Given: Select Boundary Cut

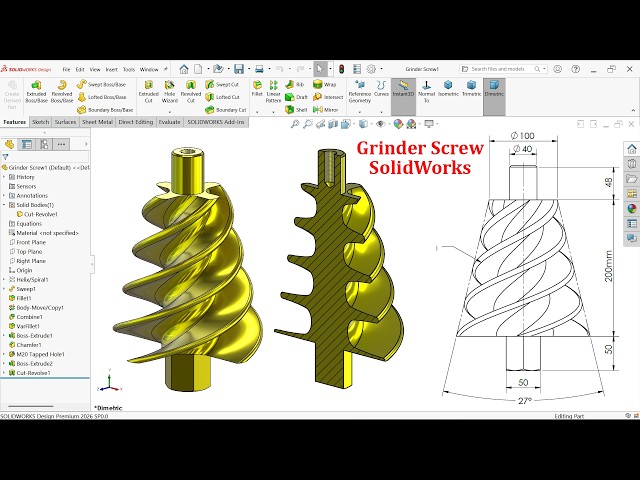Looking at the screenshot, I should coord(226,110).
